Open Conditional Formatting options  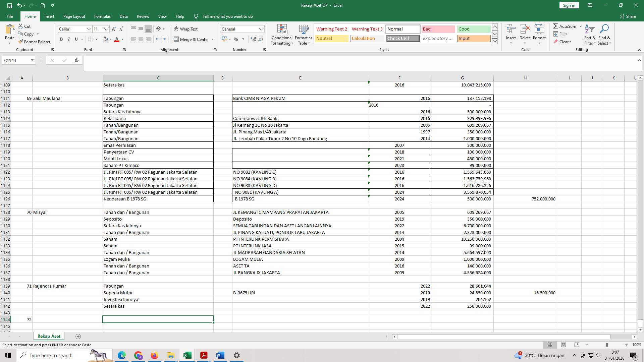pos(282,35)
